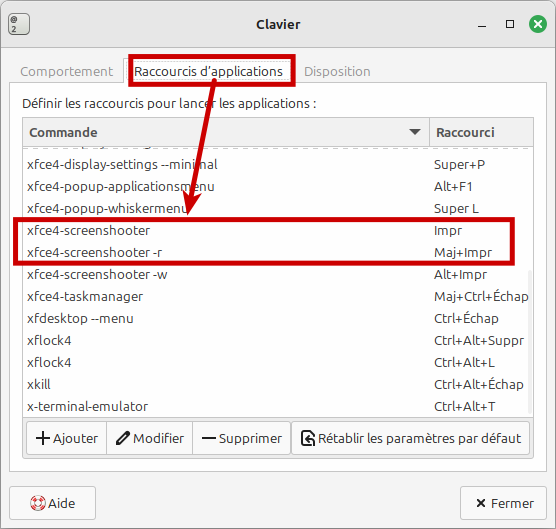Screen dimensions: 556x529
Task: Click the shortcut list vertical scrollbar
Action: [530, 342]
